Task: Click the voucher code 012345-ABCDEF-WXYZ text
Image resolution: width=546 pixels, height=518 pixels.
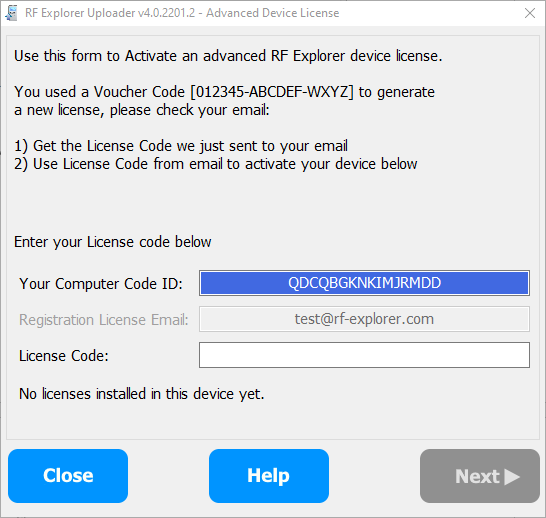Action: pyautogui.click(x=272, y=92)
